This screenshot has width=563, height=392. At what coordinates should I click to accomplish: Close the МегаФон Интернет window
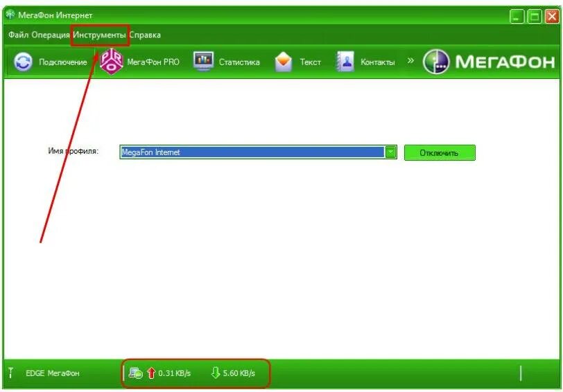[x=552, y=16]
